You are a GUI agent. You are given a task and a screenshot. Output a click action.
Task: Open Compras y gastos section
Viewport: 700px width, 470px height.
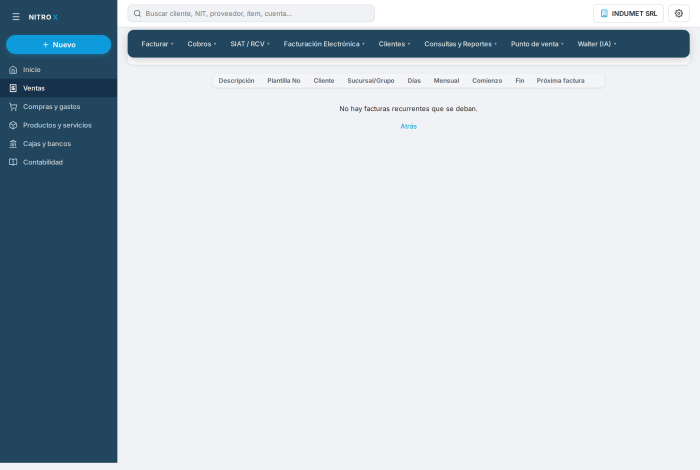point(58,107)
